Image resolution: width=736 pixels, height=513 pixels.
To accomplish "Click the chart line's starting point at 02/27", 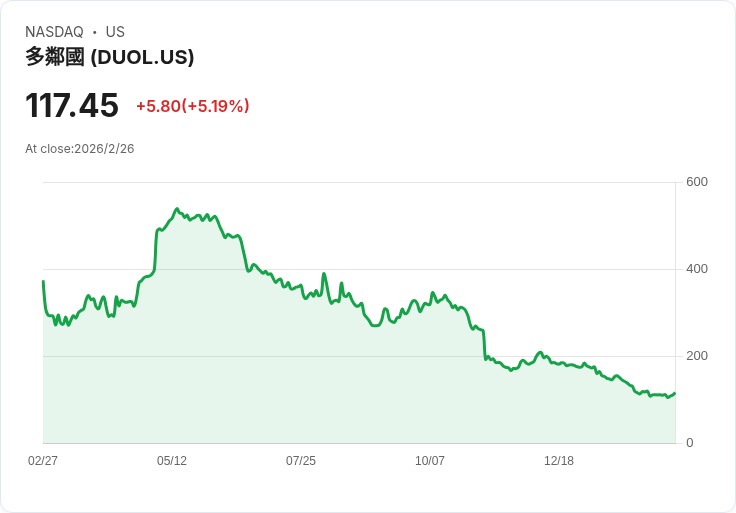I will tap(43, 281).
